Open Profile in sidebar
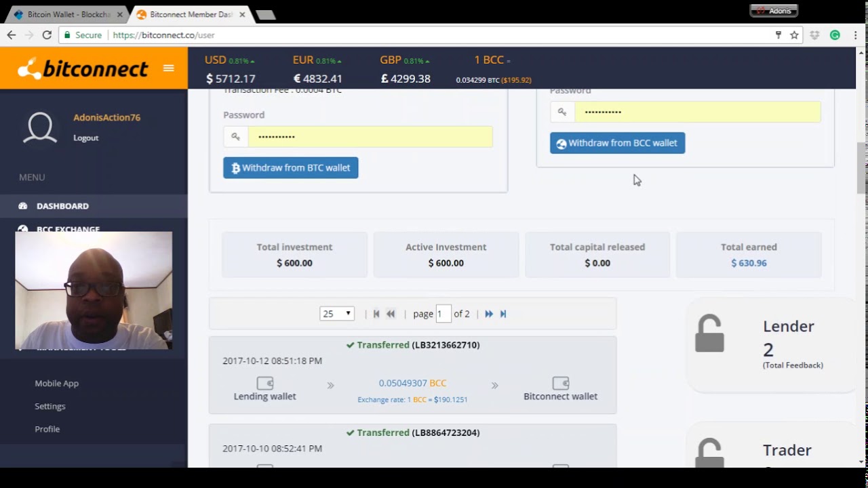This screenshot has width=868, height=488. coord(47,429)
